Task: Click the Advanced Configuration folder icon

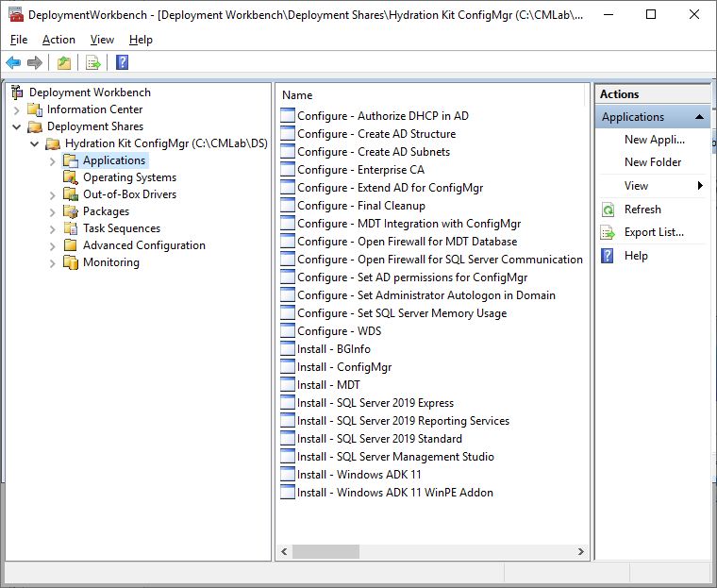Action: [x=71, y=245]
